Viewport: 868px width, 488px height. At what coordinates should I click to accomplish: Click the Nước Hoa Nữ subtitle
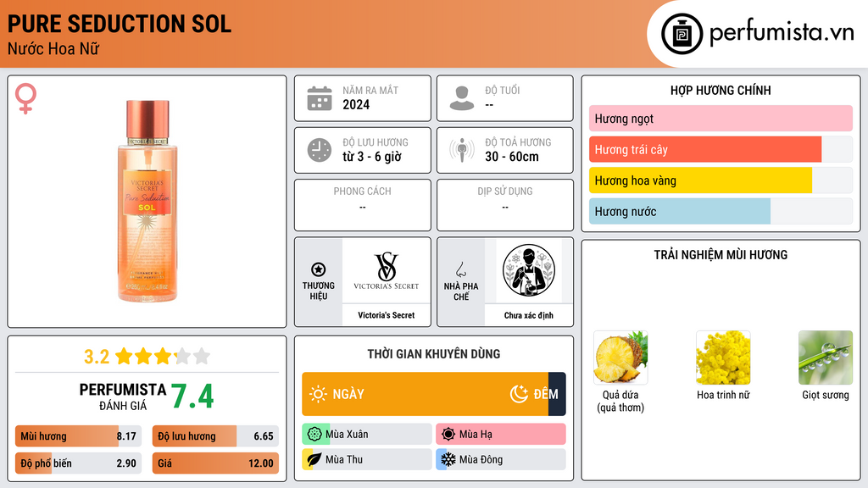pyautogui.click(x=53, y=48)
